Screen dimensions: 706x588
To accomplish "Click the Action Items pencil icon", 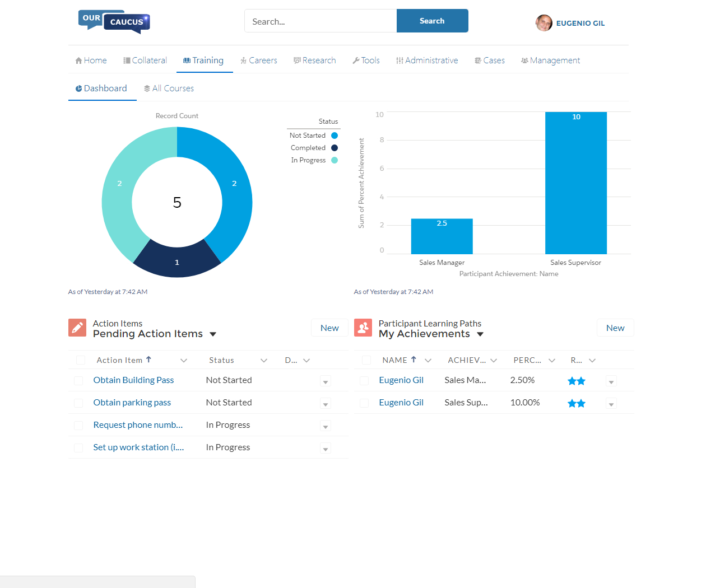I will tap(77, 328).
